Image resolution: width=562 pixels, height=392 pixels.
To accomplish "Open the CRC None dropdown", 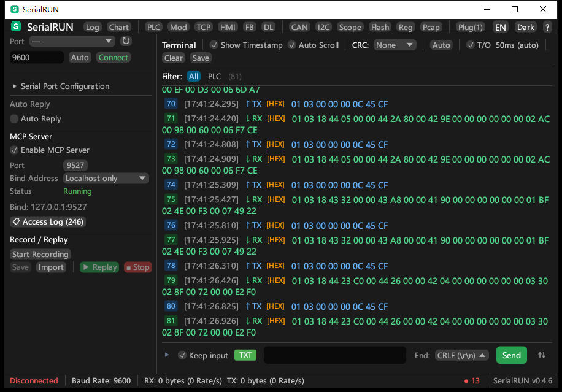I will tap(395, 45).
